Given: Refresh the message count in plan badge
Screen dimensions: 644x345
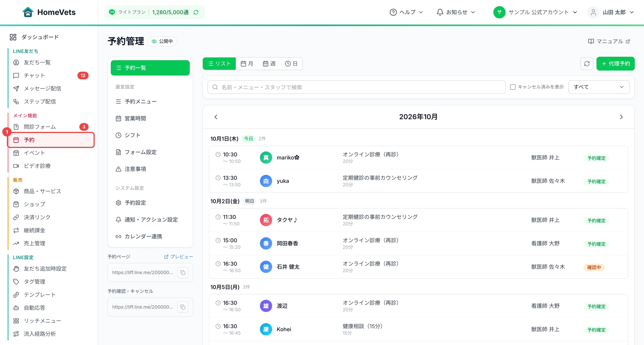Looking at the screenshot, I should coord(196,12).
